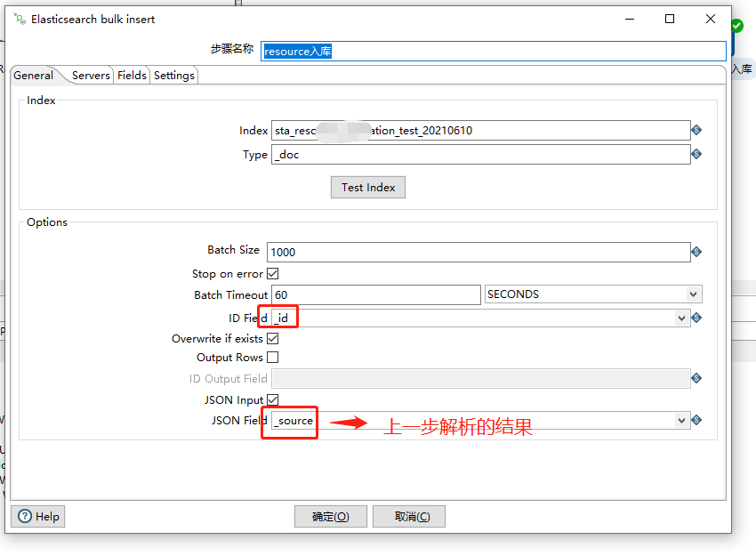
Task: Enable the Output Rows checkbox
Action: point(273,358)
